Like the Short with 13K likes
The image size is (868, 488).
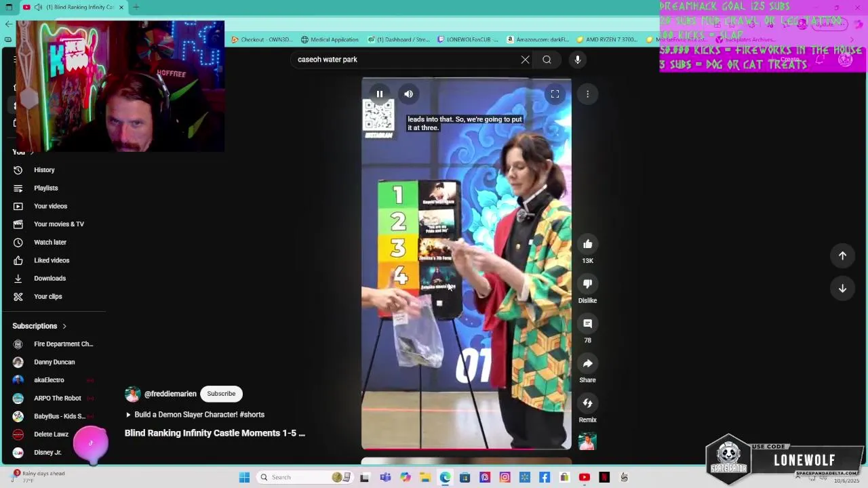point(587,244)
